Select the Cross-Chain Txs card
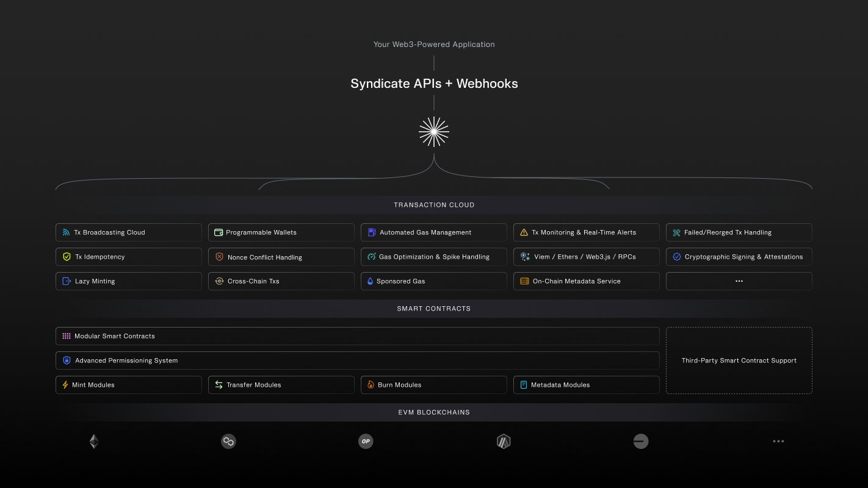Screen dimensions: 868x488 pyautogui.click(x=281, y=281)
